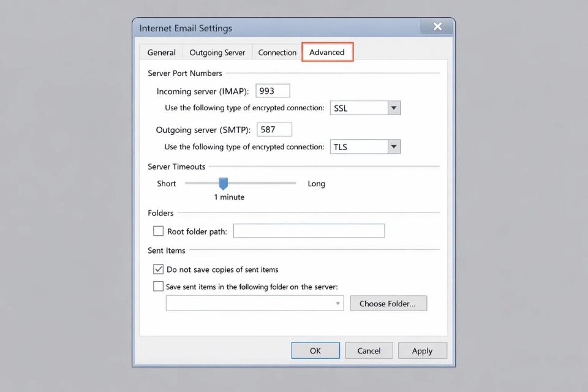
Task: Open the incoming server encryption dropdown showing SSL
Action: (394, 108)
